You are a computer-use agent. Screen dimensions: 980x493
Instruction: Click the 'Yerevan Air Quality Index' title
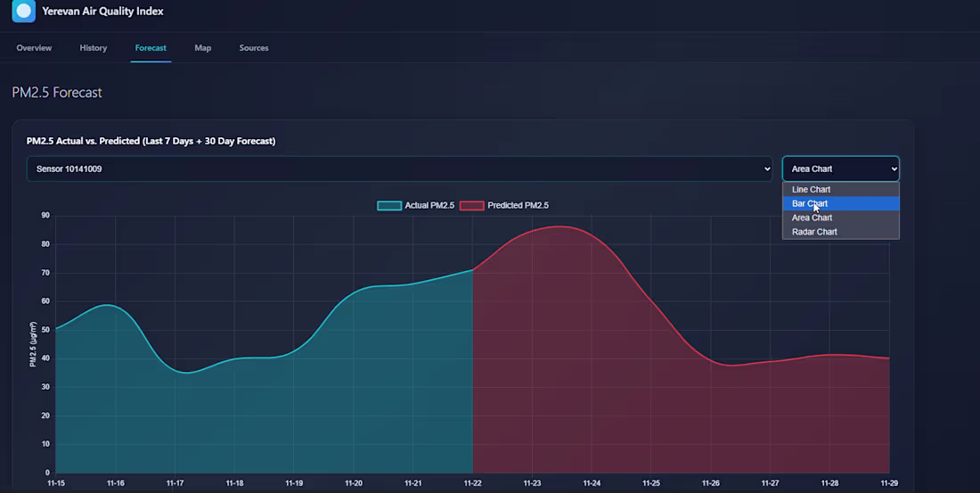tap(102, 12)
